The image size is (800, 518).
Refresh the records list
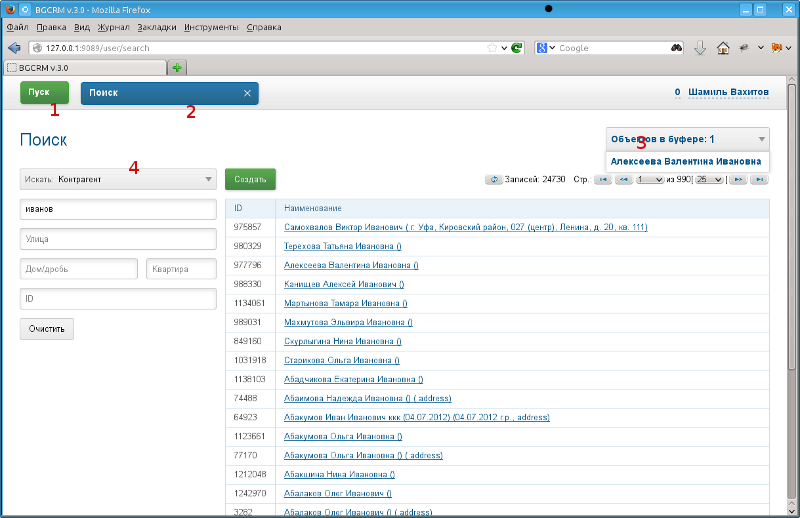click(493, 180)
